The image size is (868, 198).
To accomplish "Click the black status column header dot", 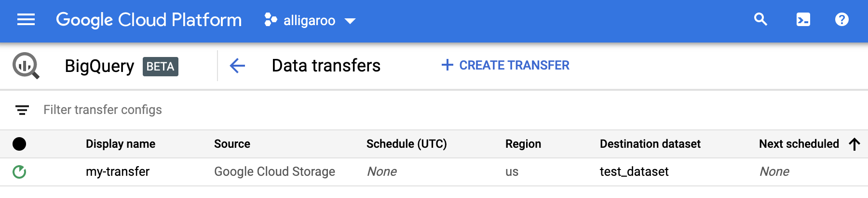I will pyautogui.click(x=19, y=144).
